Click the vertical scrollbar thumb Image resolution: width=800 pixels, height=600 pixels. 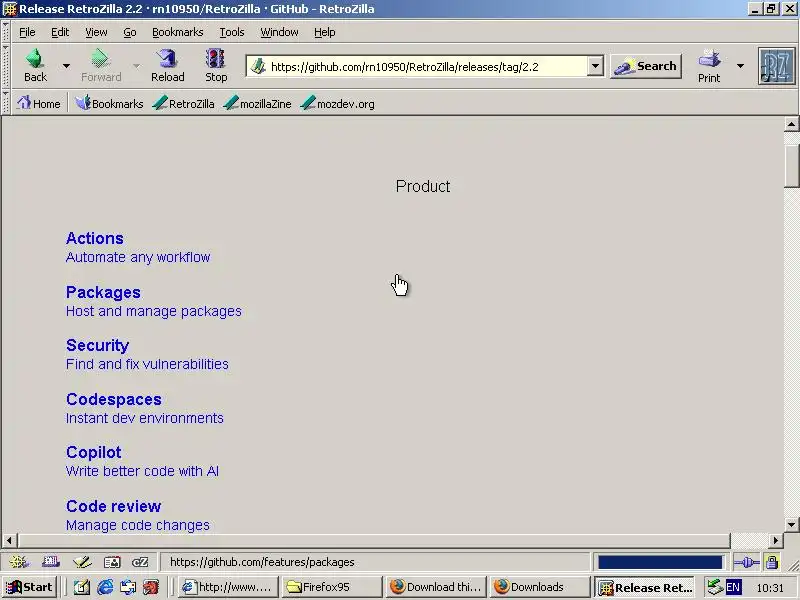(791, 166)
